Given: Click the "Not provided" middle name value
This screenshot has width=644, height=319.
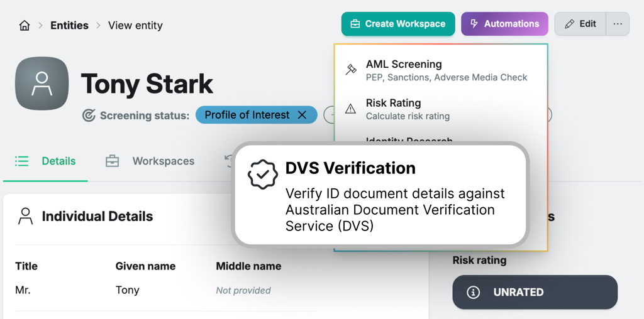Looking at the screenshot, I should (243, 291).
